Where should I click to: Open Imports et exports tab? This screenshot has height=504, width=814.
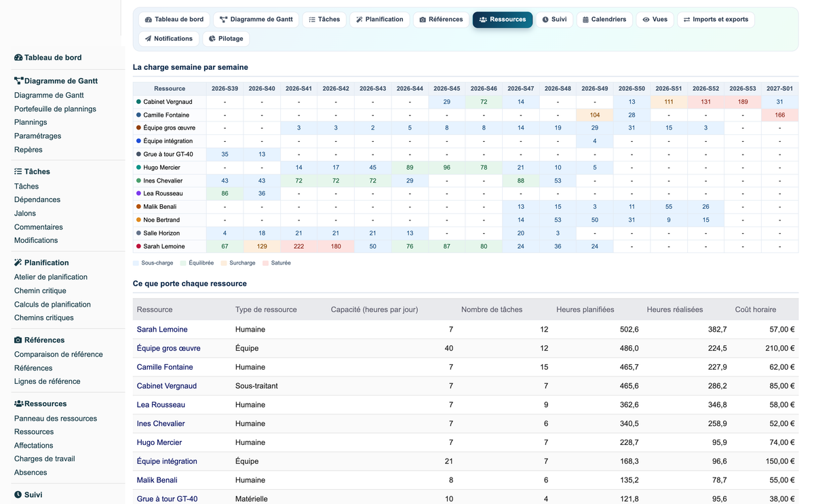[716, 20]
